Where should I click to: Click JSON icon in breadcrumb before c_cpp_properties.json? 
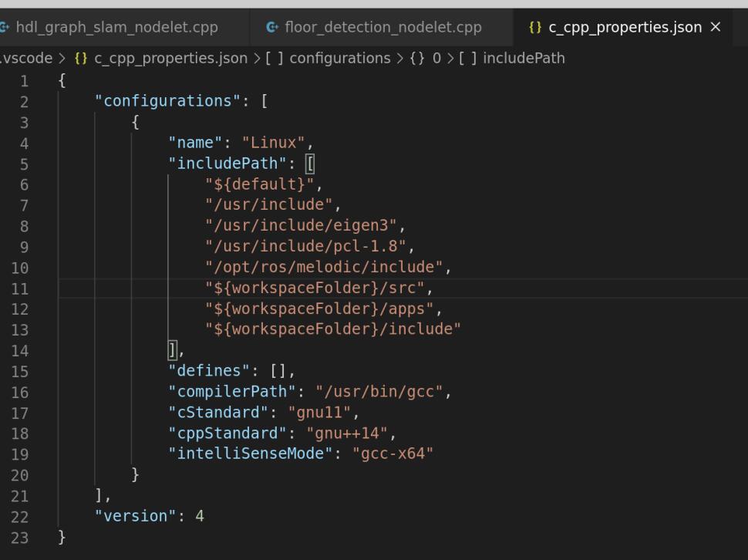tap(81, 58)
